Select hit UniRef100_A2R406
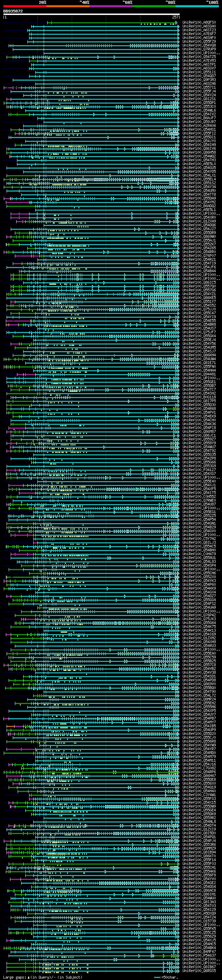Image resolution: width=222 pixels, height=980 pixels. point(199,125)
